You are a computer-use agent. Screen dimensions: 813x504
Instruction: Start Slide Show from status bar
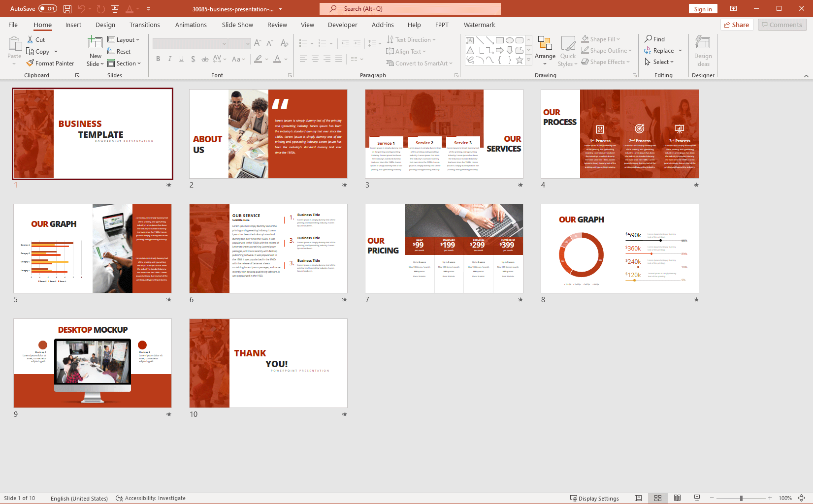coord(697,498)
